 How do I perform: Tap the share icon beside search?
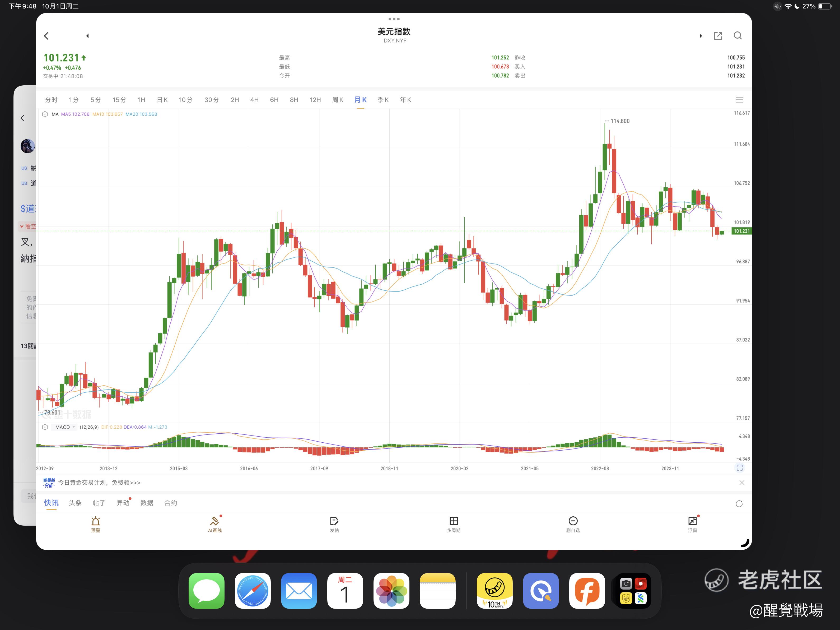coord(718,36)
